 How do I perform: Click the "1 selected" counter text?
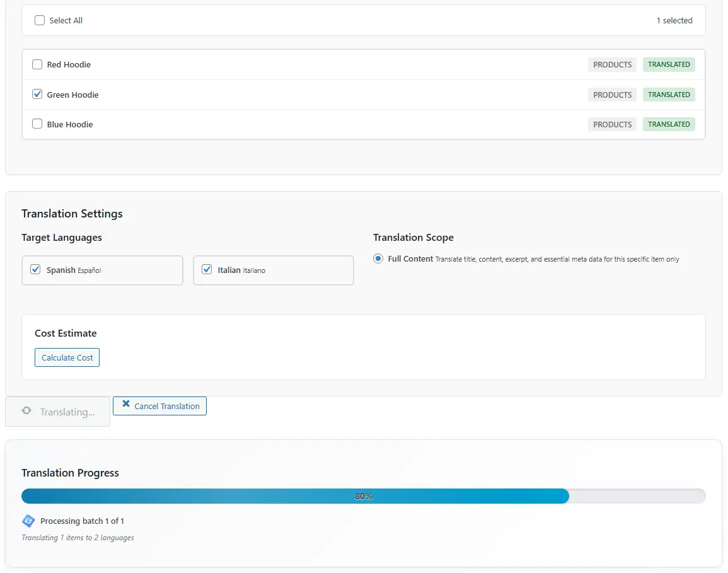point(674,20)
